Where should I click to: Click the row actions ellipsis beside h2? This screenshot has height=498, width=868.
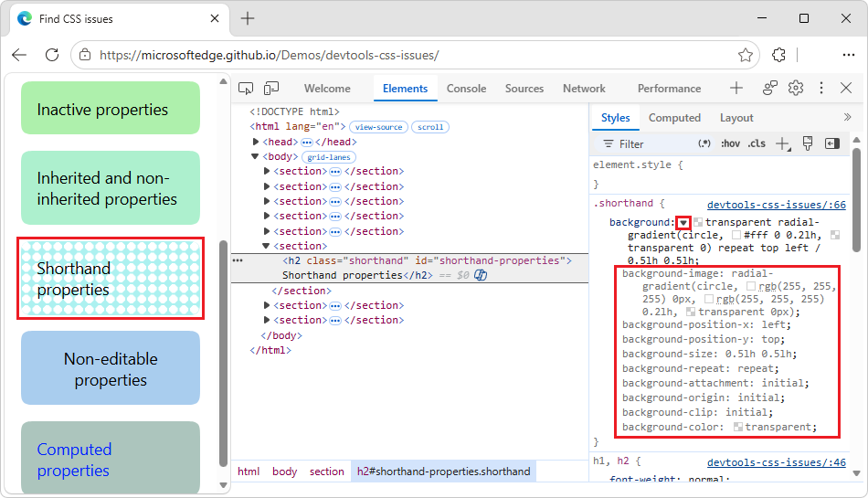click(238, 260)
